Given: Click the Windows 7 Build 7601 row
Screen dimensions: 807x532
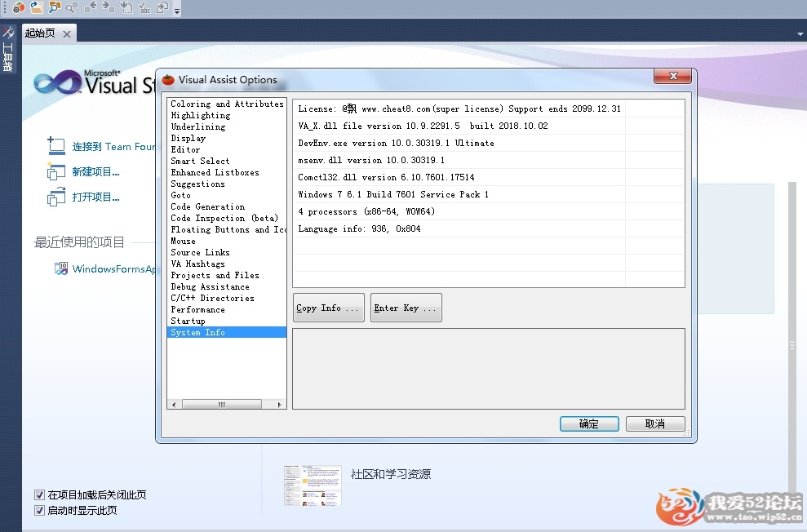Looking at the screenshot, I should (x=489, y=194).
